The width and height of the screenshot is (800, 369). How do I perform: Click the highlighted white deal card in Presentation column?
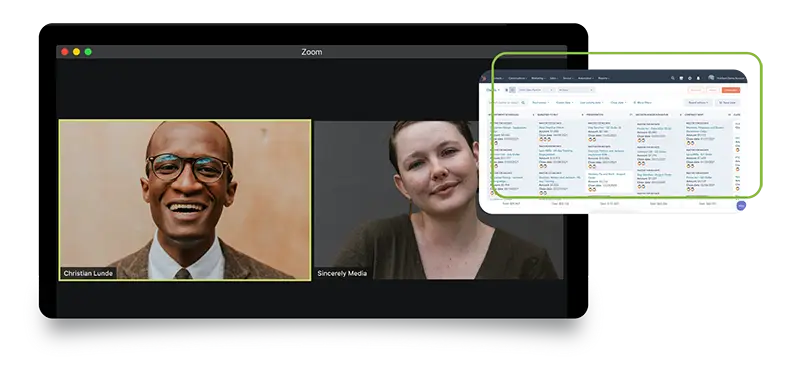610,182
